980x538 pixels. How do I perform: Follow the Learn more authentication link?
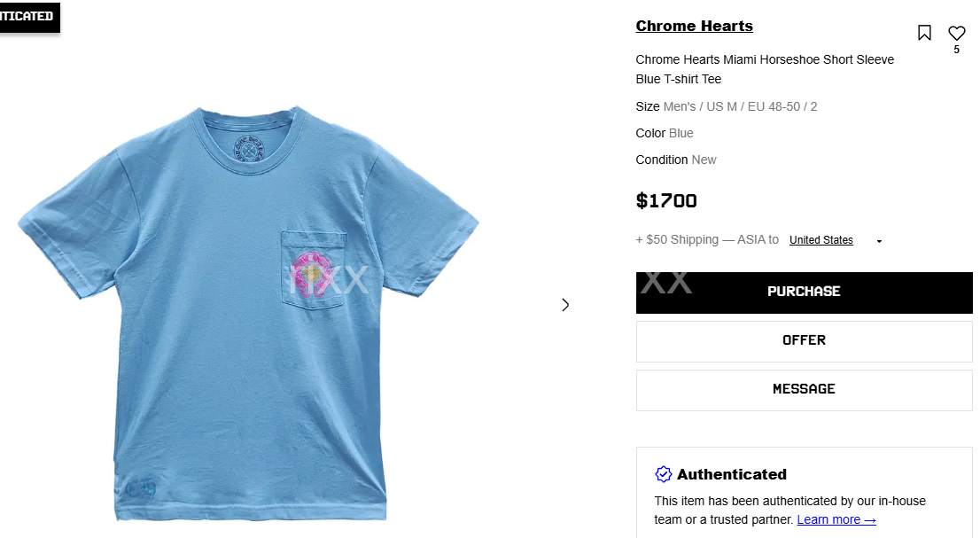click(836, 520)
